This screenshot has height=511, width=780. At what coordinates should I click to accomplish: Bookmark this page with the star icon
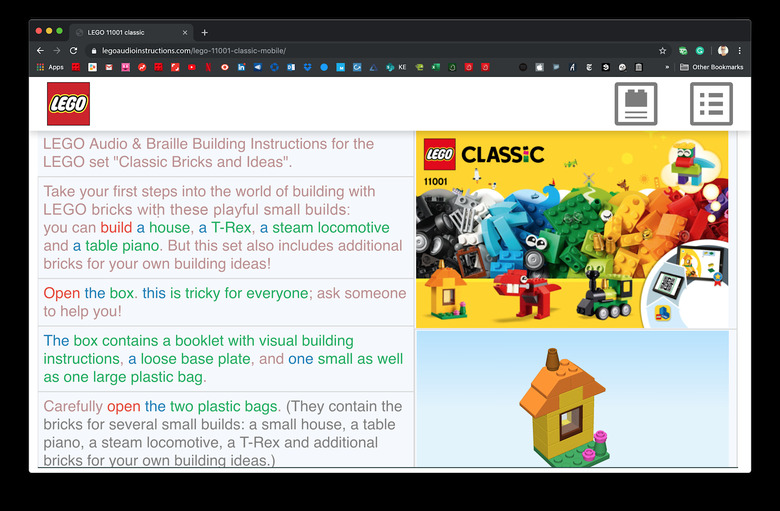(x=662, y=51)
